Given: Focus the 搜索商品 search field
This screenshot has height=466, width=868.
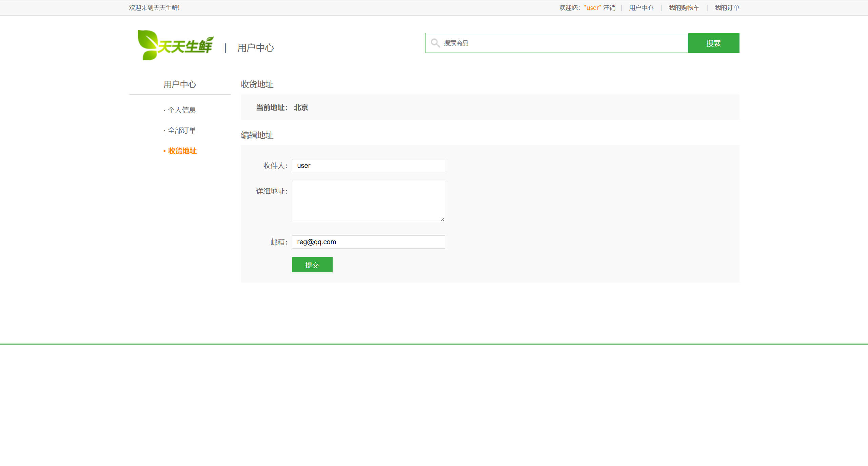Looking at the screenshot, I should 542,43.
